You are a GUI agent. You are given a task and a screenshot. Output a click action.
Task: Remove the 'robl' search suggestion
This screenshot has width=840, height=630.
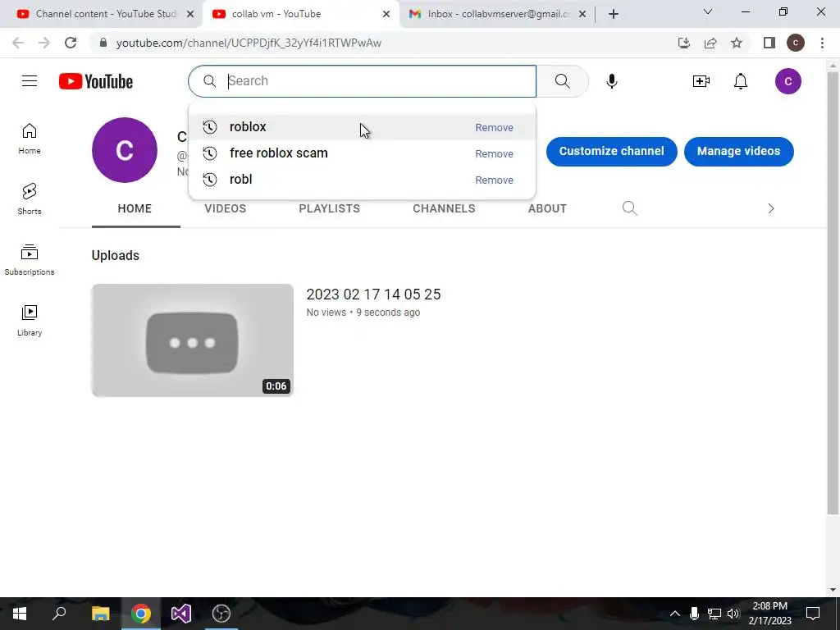tap(494, 180)
